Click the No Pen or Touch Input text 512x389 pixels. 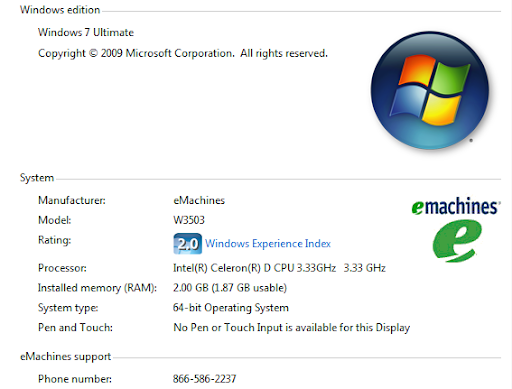(x=292, y=328)
